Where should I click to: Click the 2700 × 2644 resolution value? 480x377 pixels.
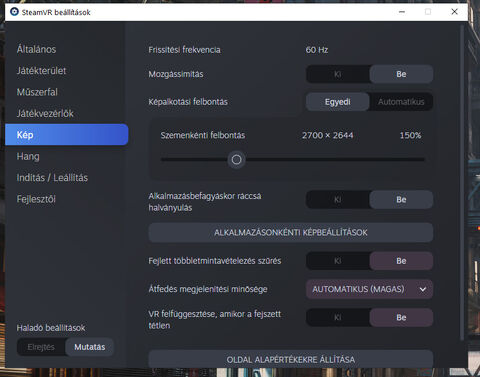coord(328,135)
